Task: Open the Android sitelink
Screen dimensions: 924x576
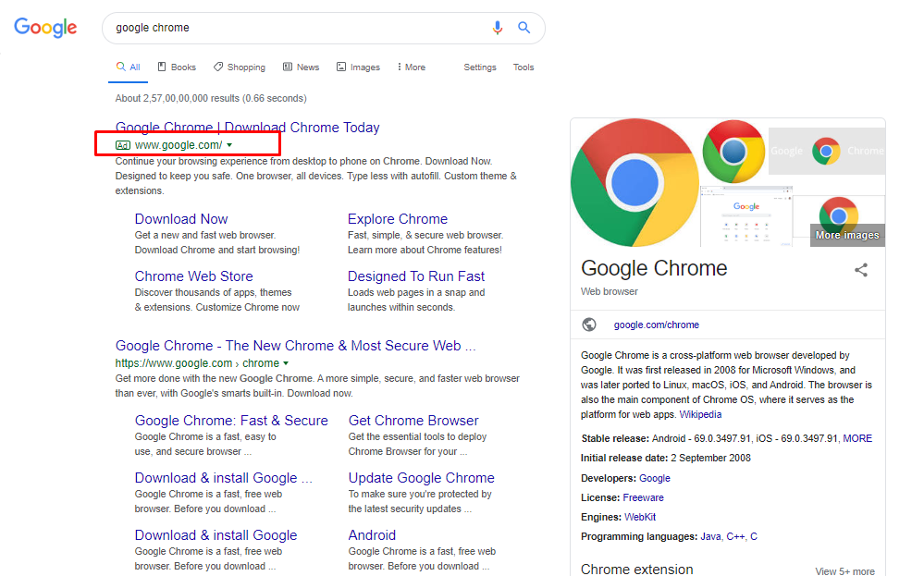Action: [372, 534]
